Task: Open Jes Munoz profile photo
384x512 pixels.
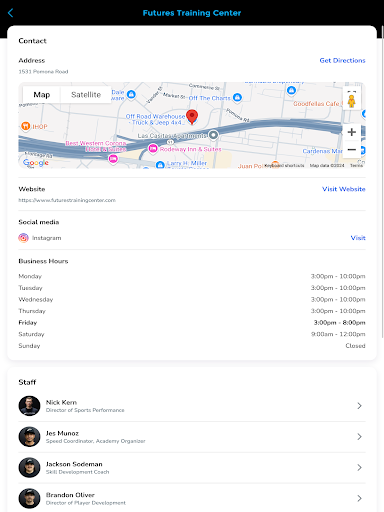Action: [x=29, y=437]
